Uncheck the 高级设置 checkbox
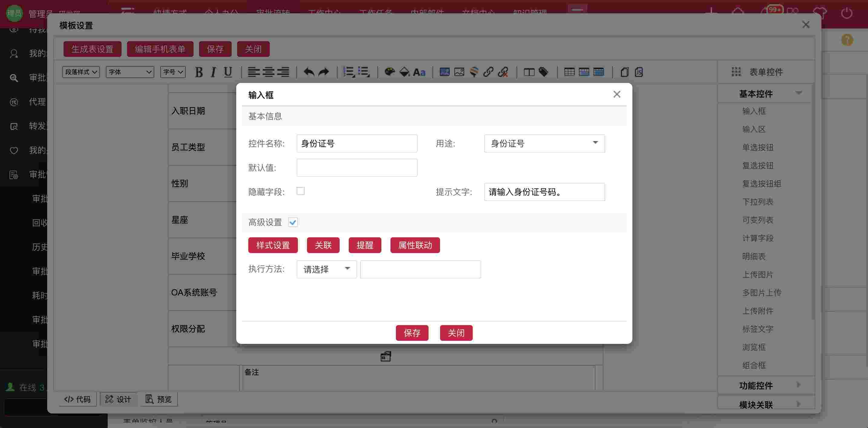Screen dimensions: 868x428 293,222
